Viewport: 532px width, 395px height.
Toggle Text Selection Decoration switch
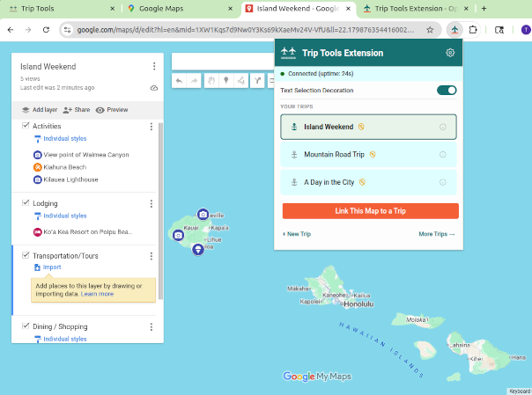pyautogui.click(x=446, y=90)
